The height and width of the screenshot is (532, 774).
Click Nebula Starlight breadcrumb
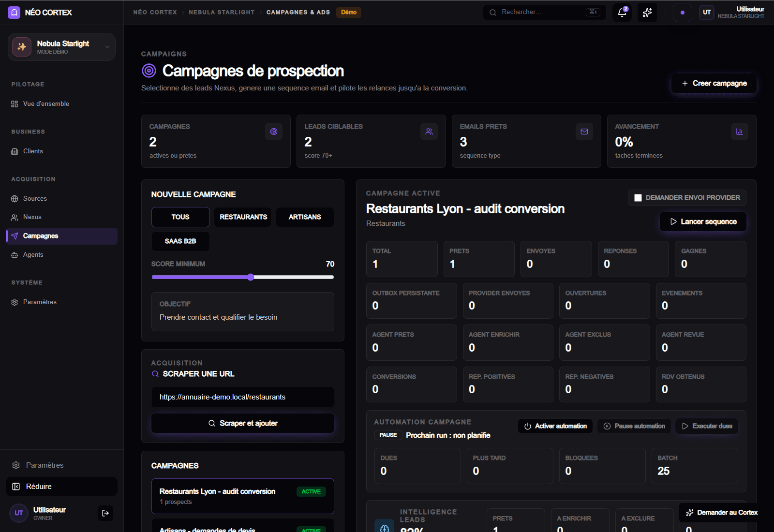point(222,13)
